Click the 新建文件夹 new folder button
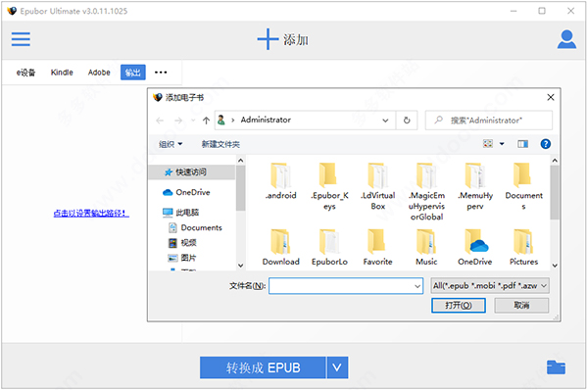The image size is (588, 390). (220, 144)
